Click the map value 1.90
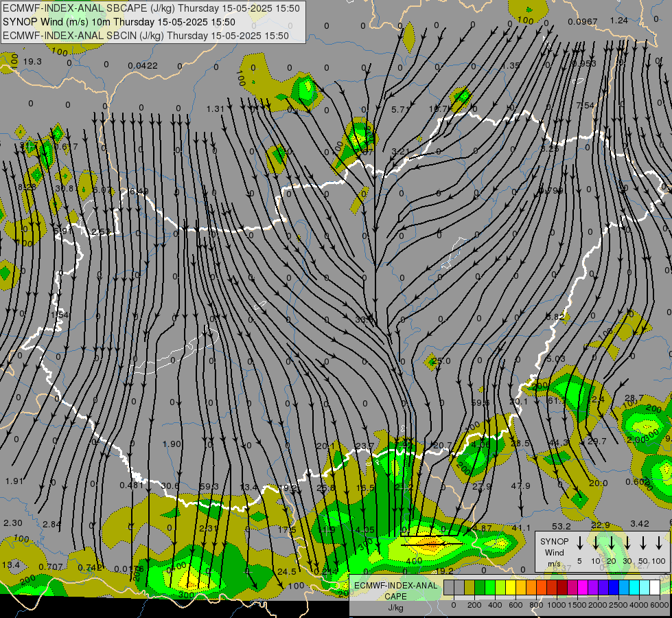Viewport: 672px width, 618px height. 172,444
